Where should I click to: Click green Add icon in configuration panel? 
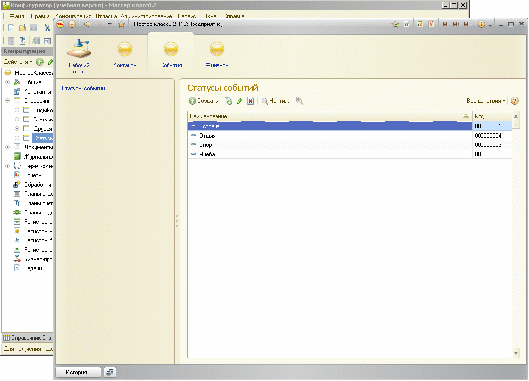point(40,62)
